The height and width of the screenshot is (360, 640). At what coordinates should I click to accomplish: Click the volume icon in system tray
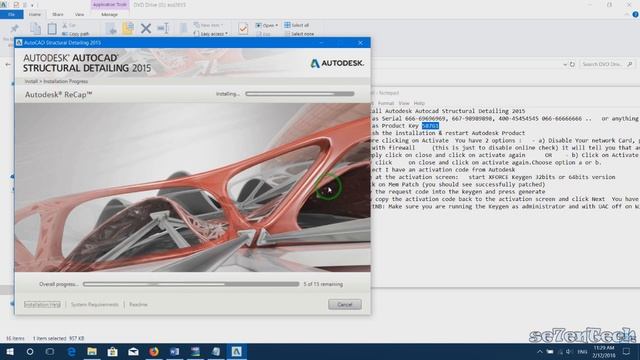[x=569, y=351]
